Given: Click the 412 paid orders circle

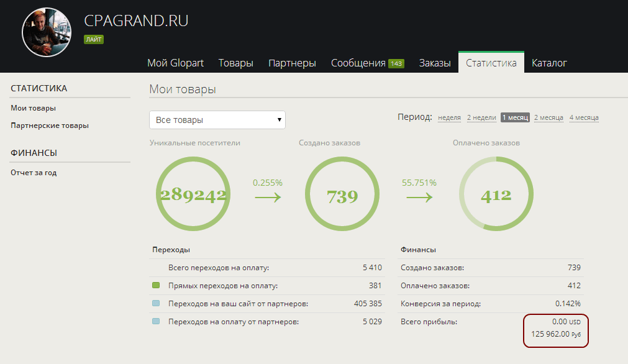Looking at the screenshot, I should 496,194.
